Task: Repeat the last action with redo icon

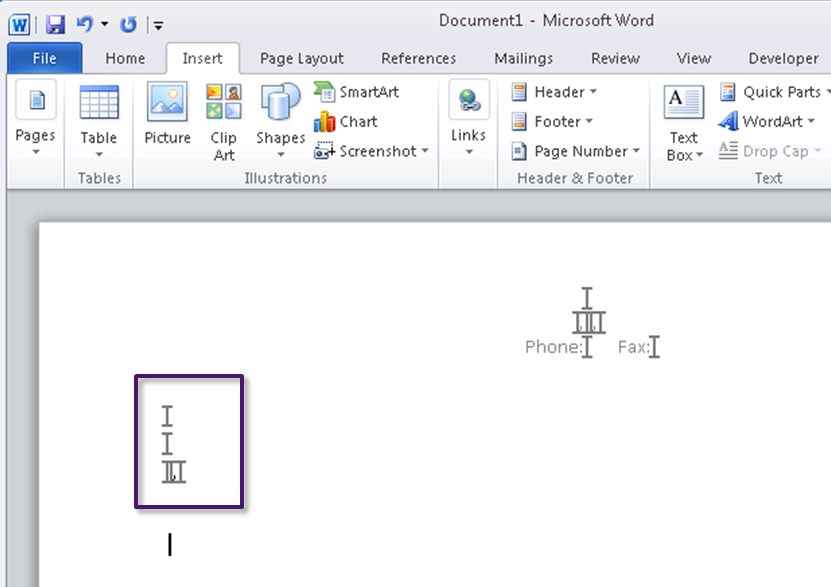Action: [x=128, y=24]
